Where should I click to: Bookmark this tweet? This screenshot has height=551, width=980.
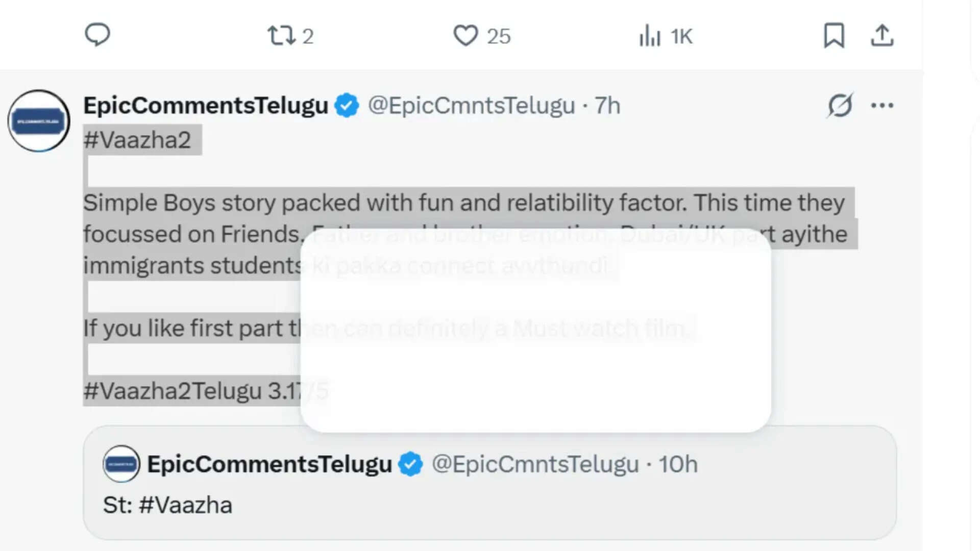pyautogui.click(x=834, y=36)
